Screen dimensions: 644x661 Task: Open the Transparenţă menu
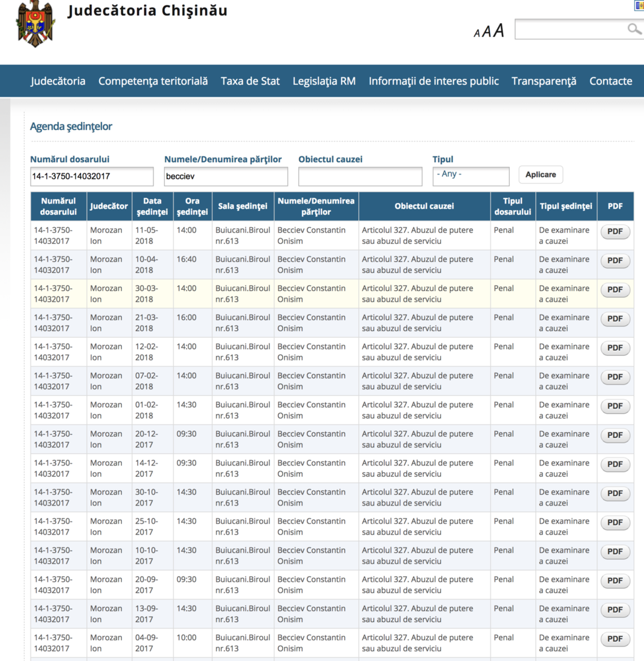[544, 81]
